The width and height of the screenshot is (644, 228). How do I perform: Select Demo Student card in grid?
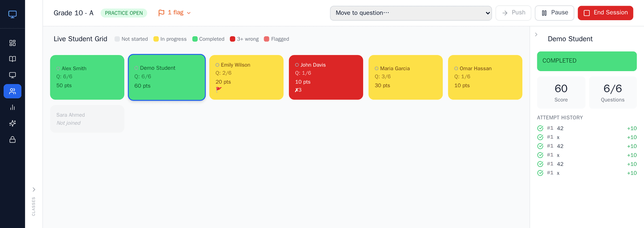click(167, 77)
